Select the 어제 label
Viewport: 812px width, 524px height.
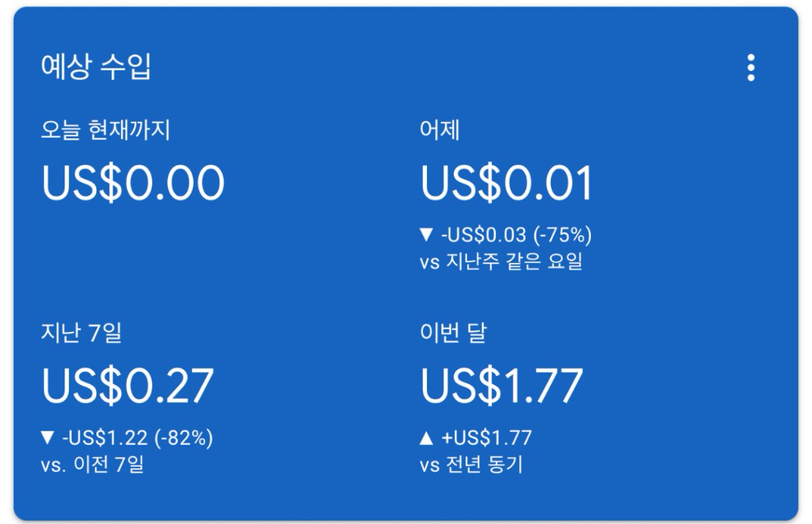point(439,130)
